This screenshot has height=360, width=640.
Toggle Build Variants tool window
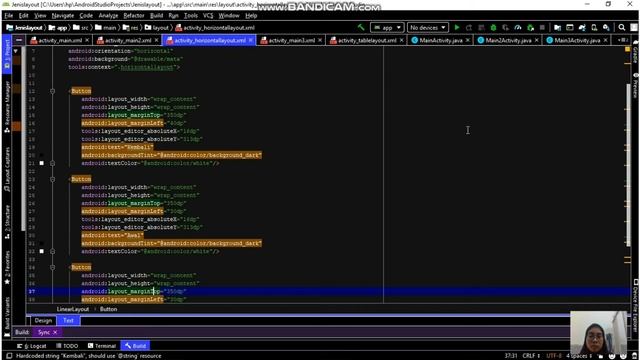(x=7, y=316)
